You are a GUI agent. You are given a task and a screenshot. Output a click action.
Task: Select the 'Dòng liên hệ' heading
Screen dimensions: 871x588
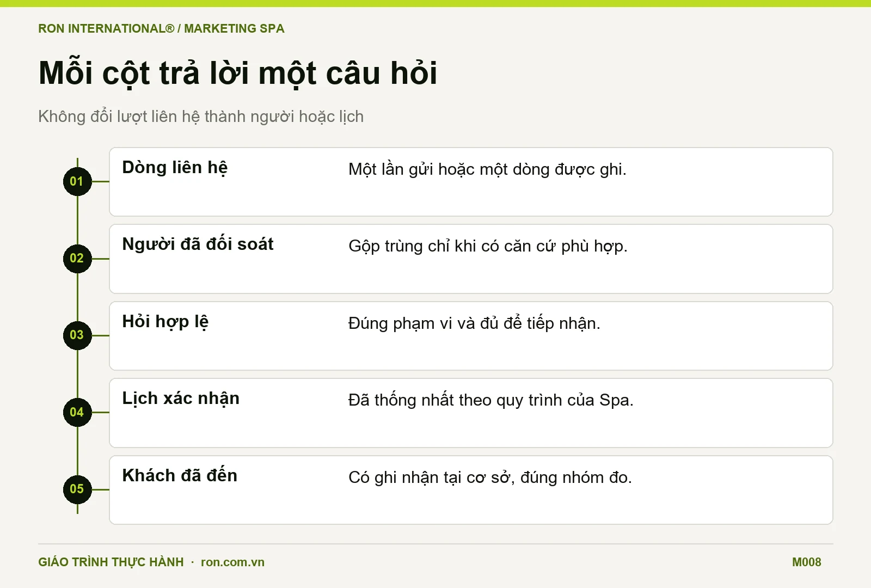click(x=175, y=168)
